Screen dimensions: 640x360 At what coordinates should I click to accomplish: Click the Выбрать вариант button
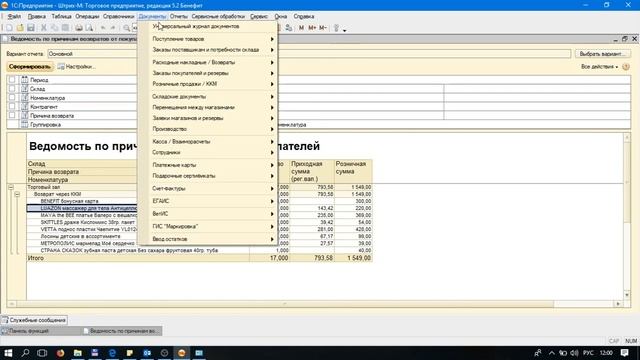[x=602, y=54]
